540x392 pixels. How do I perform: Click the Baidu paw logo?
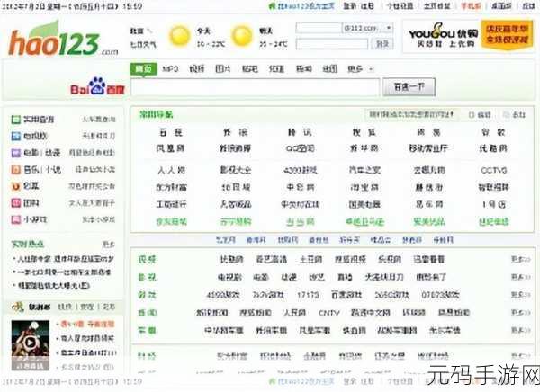coord(97,85)
